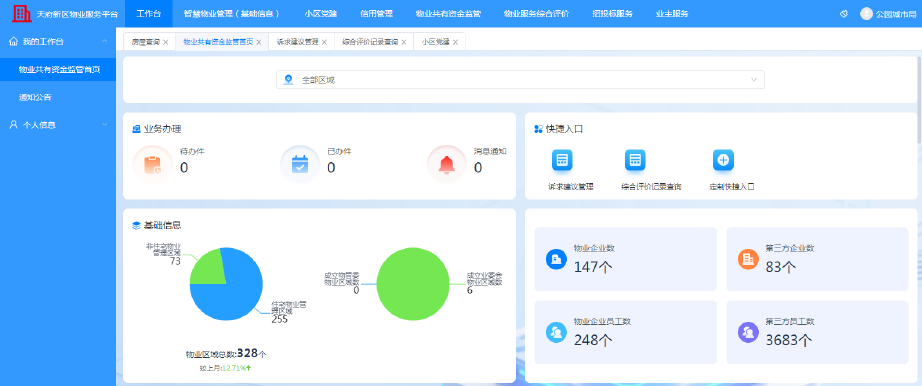
Task: Click the 定制快捷入口 plus icon
Action: [x=723, y=160]
